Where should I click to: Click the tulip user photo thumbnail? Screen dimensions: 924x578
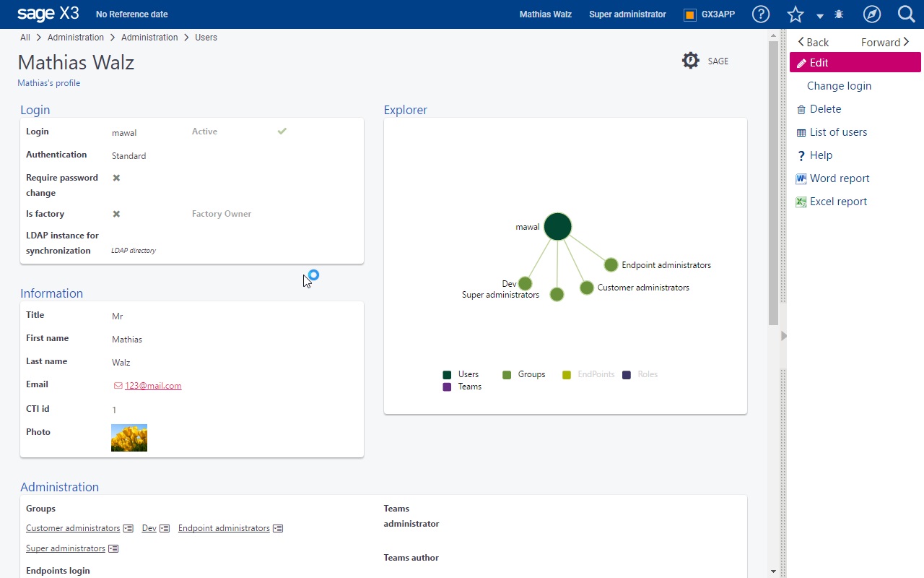coord(129,438)
